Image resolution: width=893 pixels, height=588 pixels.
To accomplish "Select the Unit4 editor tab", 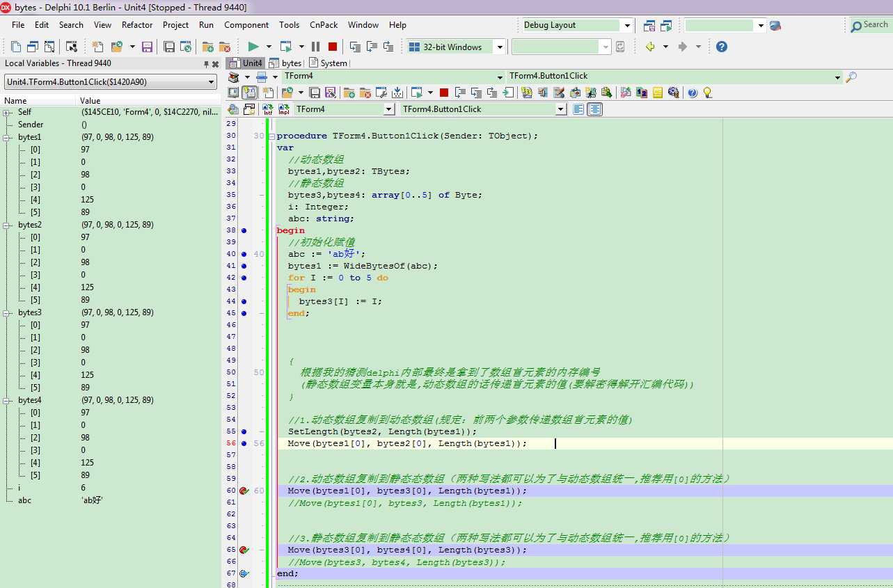I will coord(246,63).
